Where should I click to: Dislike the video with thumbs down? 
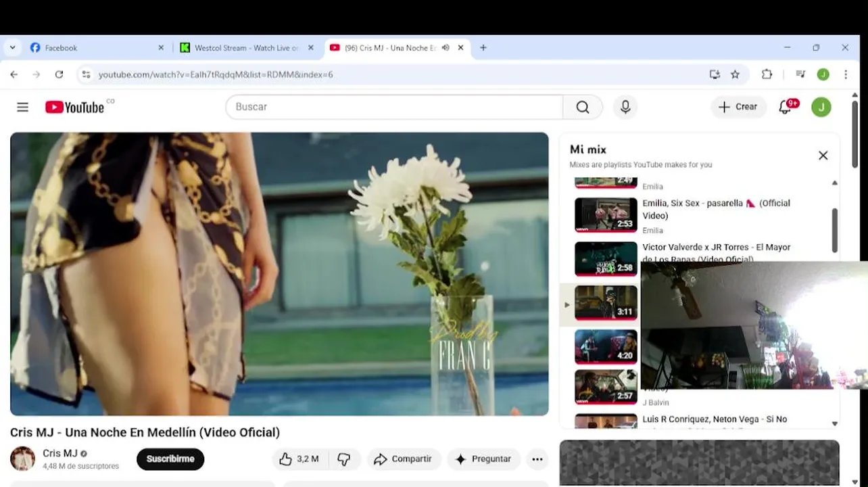(344, 459)
